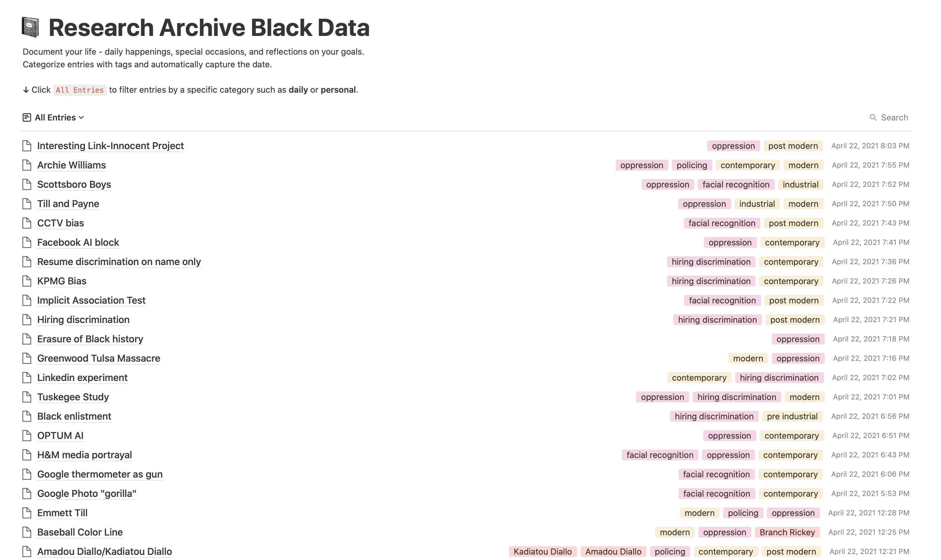
Task: Open the Facebook AI block entry
Action: point(78,242)
